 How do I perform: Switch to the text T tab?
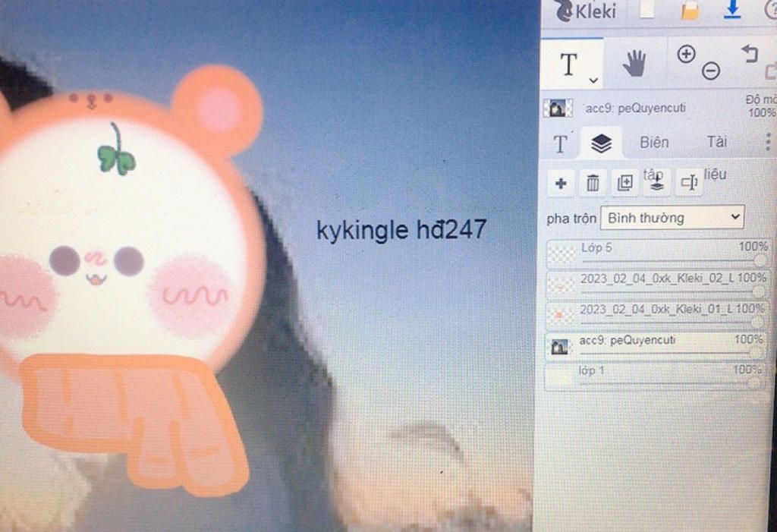[561, 144]
